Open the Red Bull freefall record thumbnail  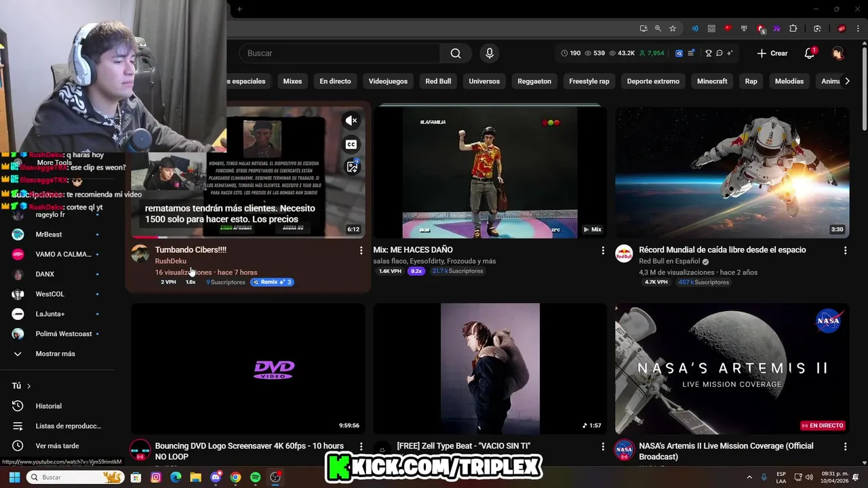(732, 172)
